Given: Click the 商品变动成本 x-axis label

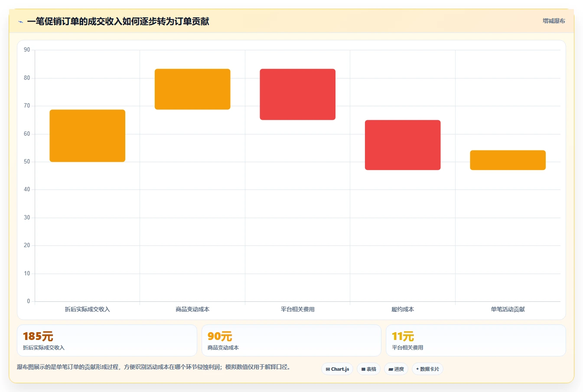Looking at the screenshot, I should click(192, 309).
